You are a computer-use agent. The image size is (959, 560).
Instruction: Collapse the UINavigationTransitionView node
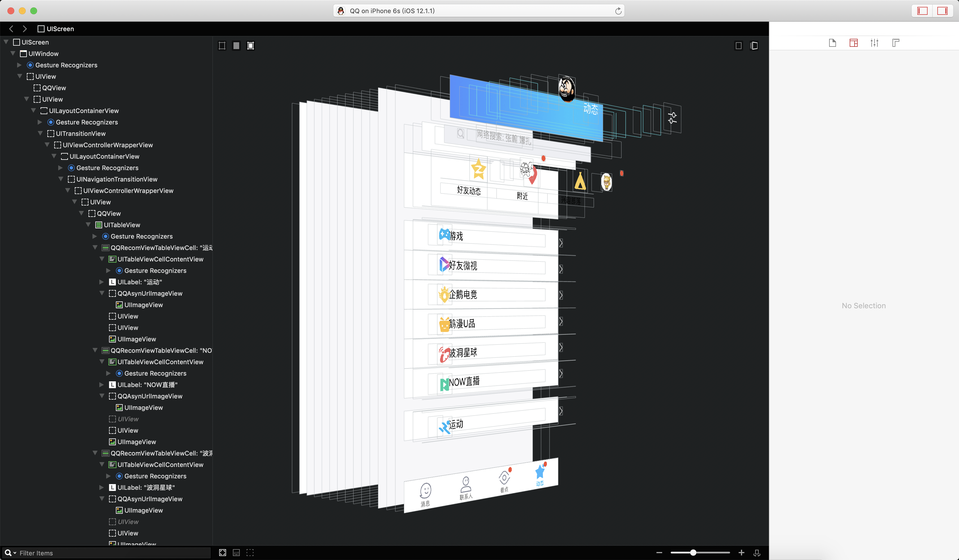coord(61,179)
